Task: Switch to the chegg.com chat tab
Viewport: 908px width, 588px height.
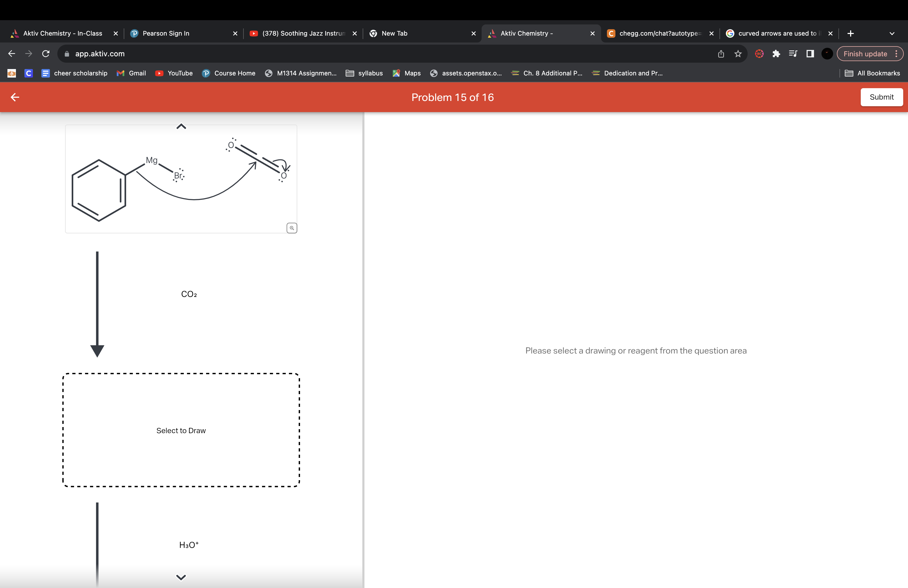Action: [660, 33]
